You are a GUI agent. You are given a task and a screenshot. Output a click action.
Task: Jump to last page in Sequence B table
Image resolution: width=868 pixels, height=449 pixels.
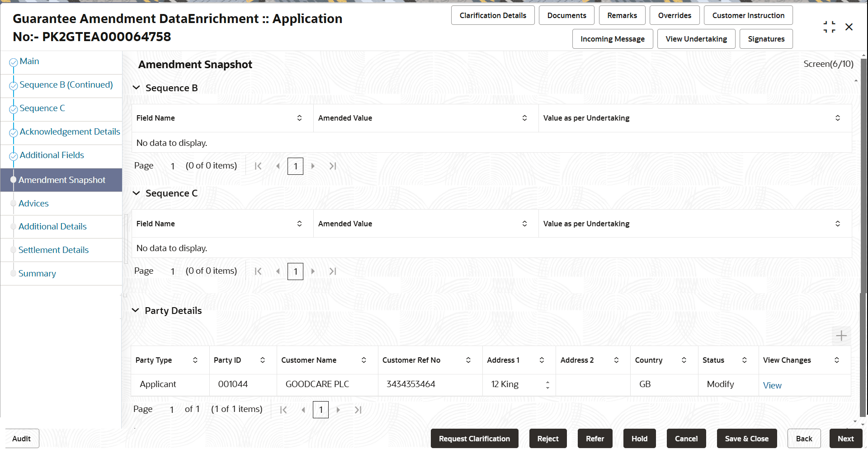[333, 166]
